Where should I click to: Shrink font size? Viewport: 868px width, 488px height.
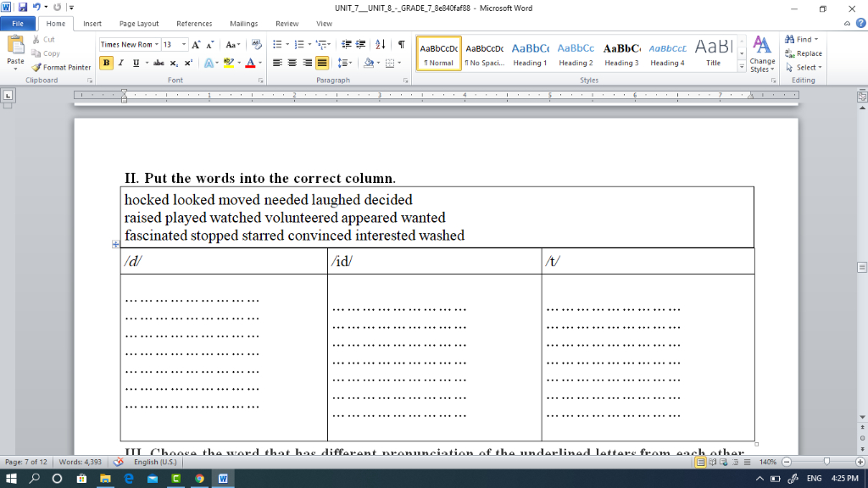[x=210, y=45]
